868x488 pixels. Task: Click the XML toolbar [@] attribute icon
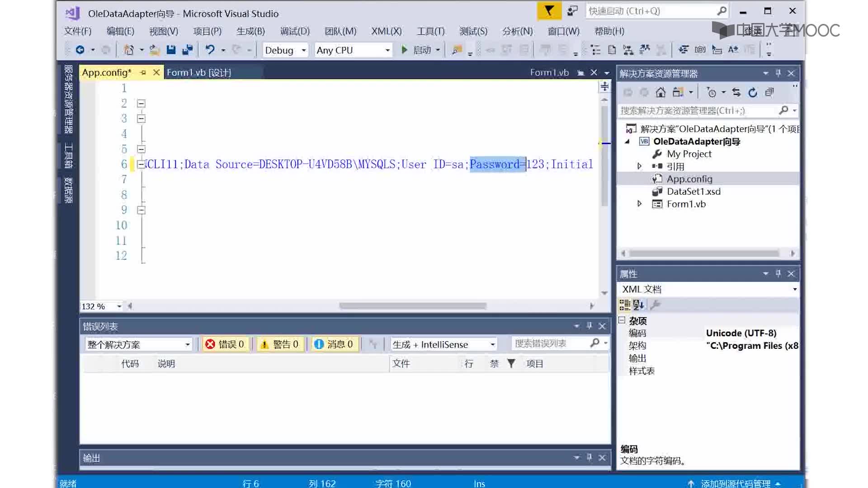point(700,50)
